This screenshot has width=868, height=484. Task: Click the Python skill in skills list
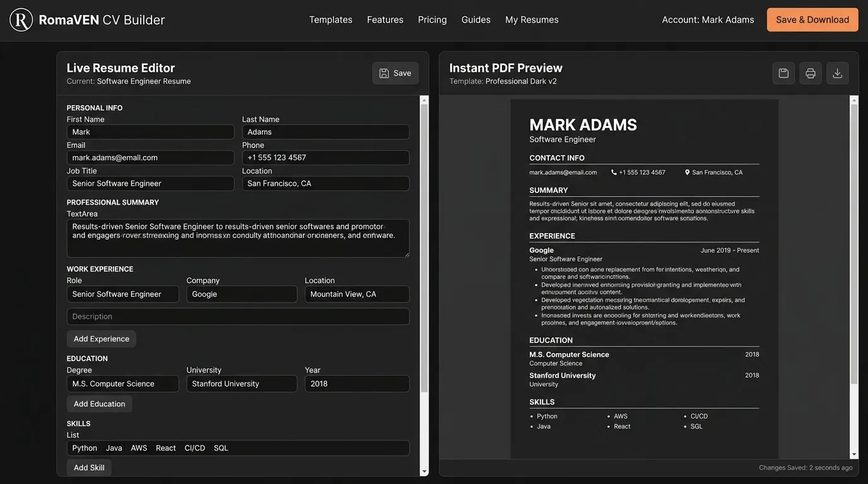85,448
